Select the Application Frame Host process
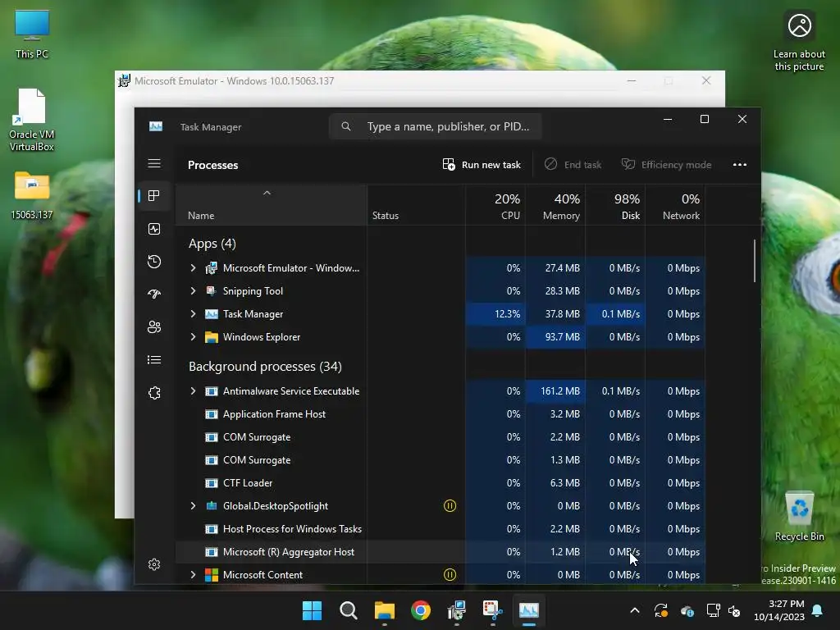This screenshot has width=840, height=630. tap(441, 414)
